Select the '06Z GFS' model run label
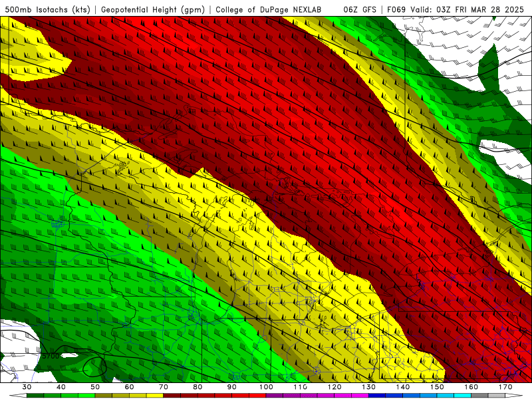Image resolution: width=532 pixels, height=399 pixels. click(x=360, y=9)
